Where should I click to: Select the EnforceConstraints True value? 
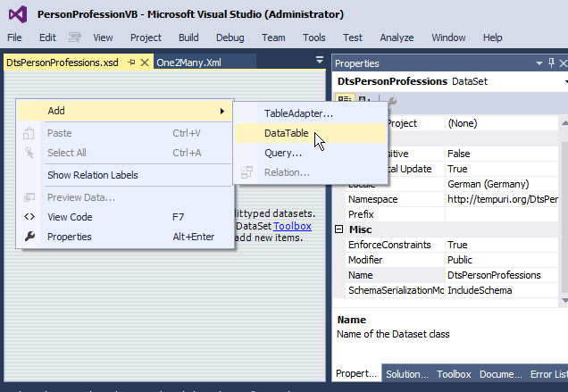pos(502,245)
